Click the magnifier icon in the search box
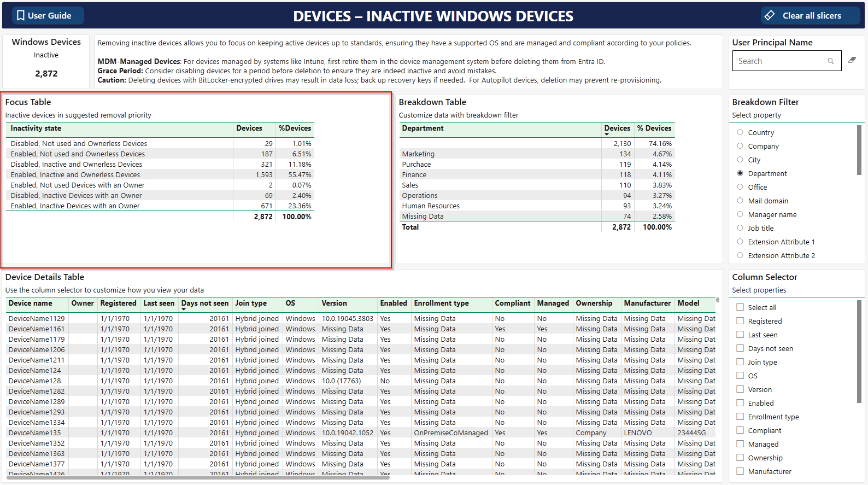The width and height of the screenshot is (868, 485). (x=830, y=61)
